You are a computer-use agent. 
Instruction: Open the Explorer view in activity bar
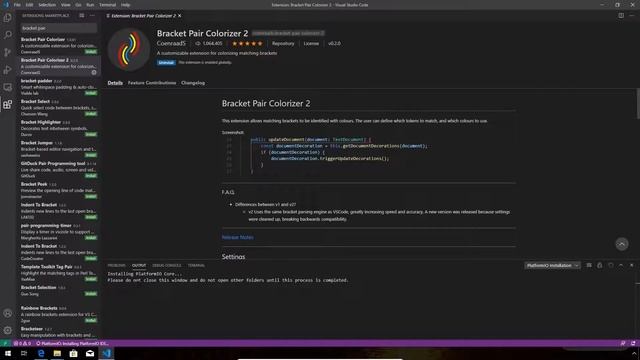tap(7, 18)
